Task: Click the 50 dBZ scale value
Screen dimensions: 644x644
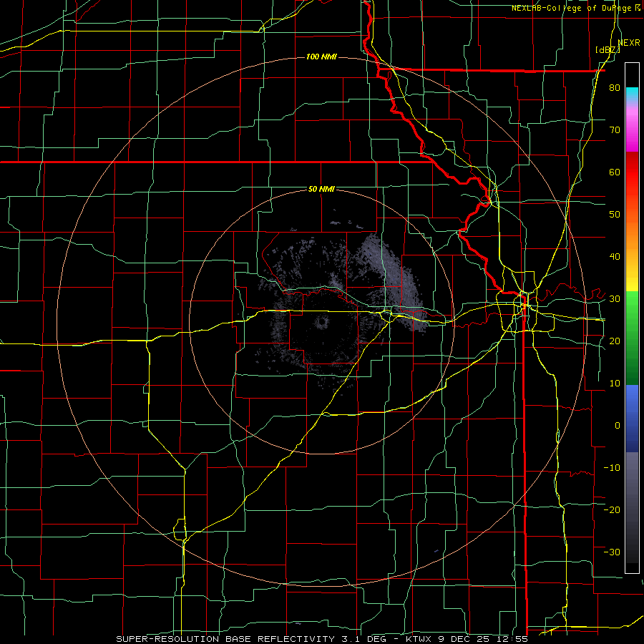Action: click(x=615, y=215)
